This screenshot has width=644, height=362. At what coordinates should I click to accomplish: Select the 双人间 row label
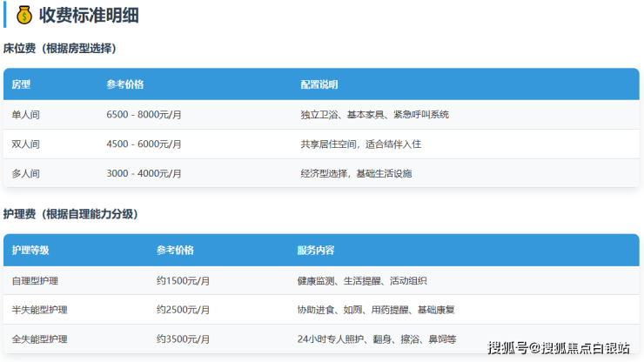click(25, 144)
